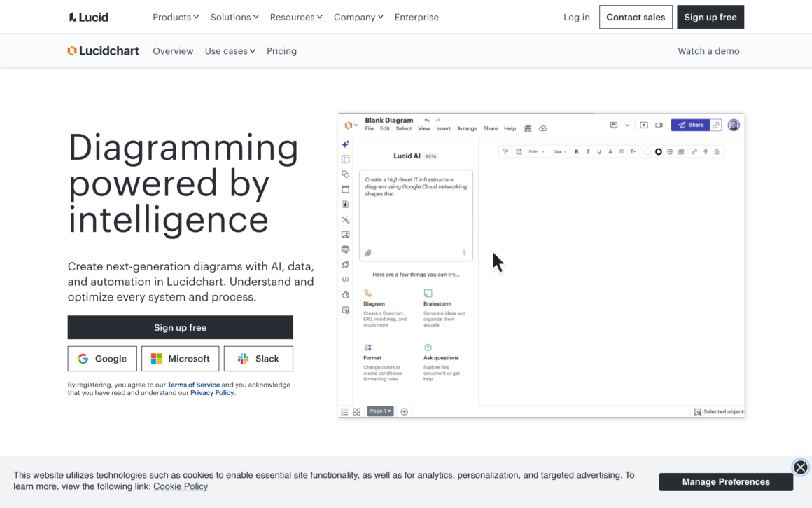Expand the Resources dropdown
This screenshot has height=508, width=812.
296,17
